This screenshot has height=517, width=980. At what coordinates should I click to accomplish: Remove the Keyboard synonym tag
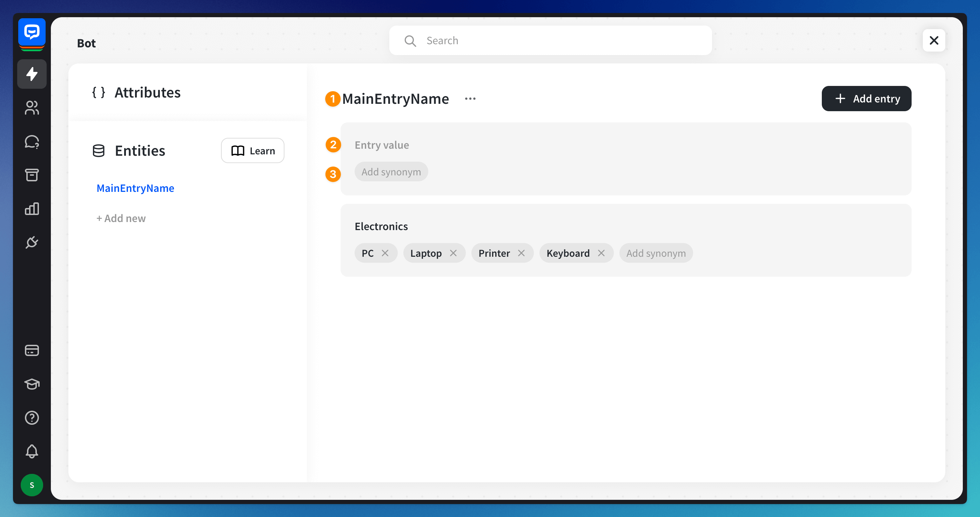point(601,253)
